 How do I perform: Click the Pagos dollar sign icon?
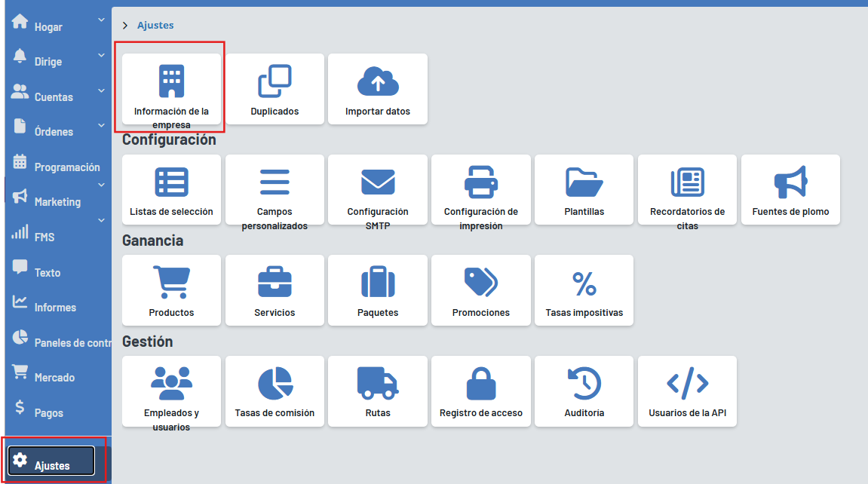pyautogui.click(x=20, y=407)
